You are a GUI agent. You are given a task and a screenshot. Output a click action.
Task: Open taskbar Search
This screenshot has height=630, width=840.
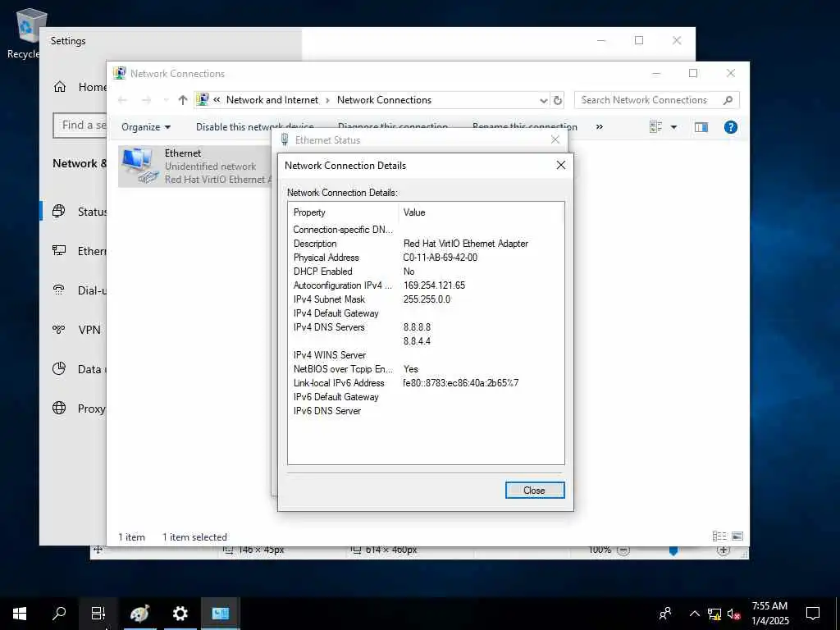(59, 614)
